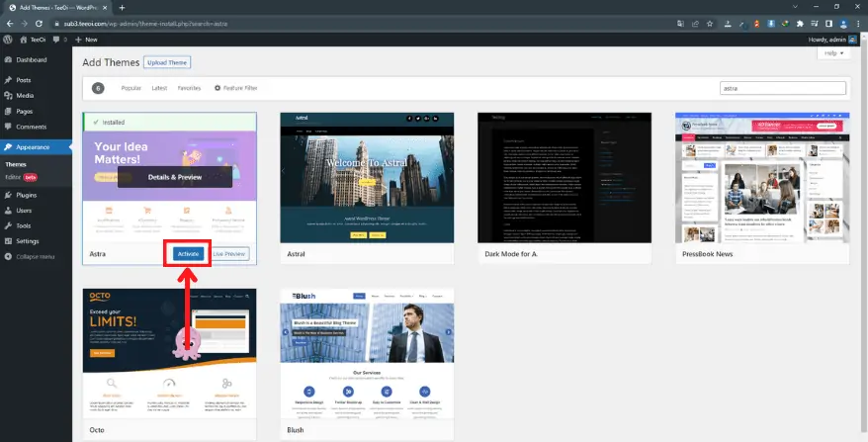Open the Plugins menu in sidebar
The width and height of the screenshot is (868, 442).
36,195
